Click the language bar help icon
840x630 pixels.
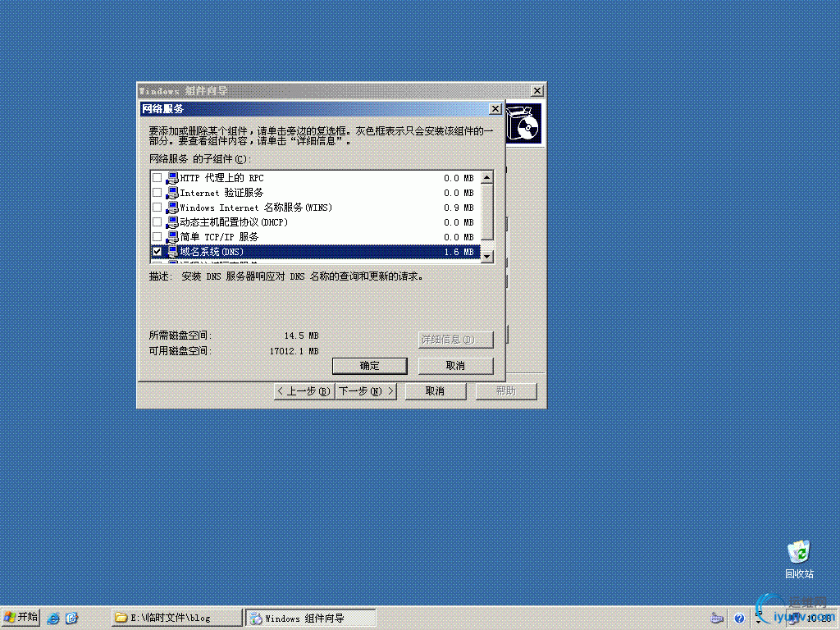click(x=739, y=619)
